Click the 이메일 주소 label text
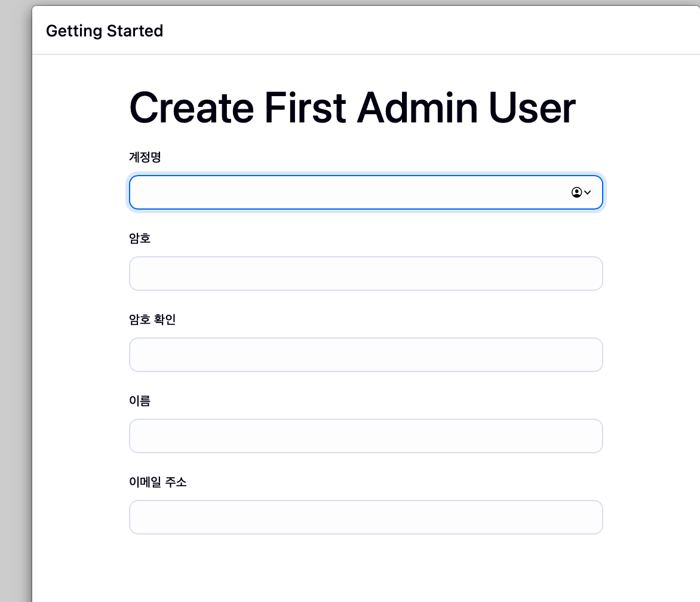The image size is (700, 602). pos(158,482)
